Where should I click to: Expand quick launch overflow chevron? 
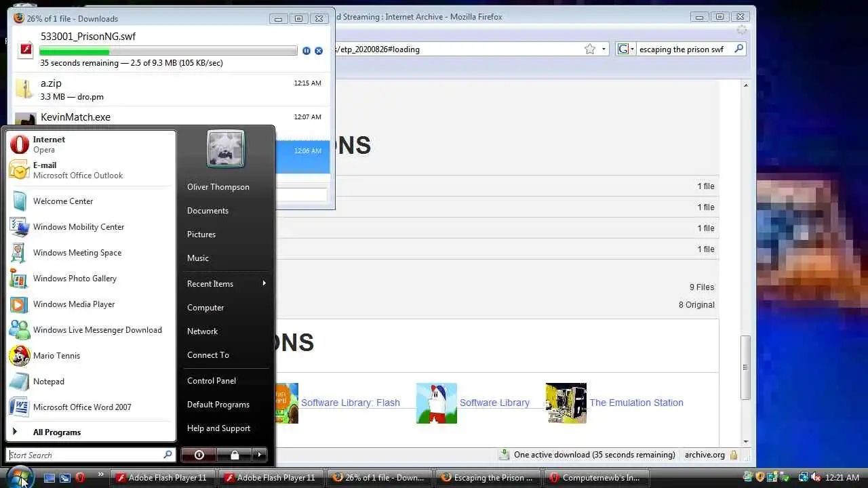point(101,474)
